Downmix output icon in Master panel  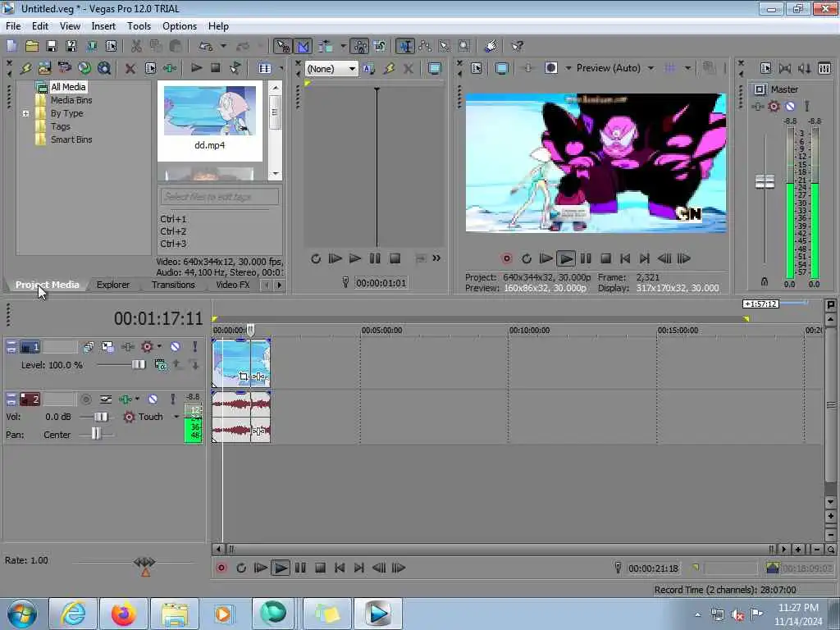tap(785, 69)
